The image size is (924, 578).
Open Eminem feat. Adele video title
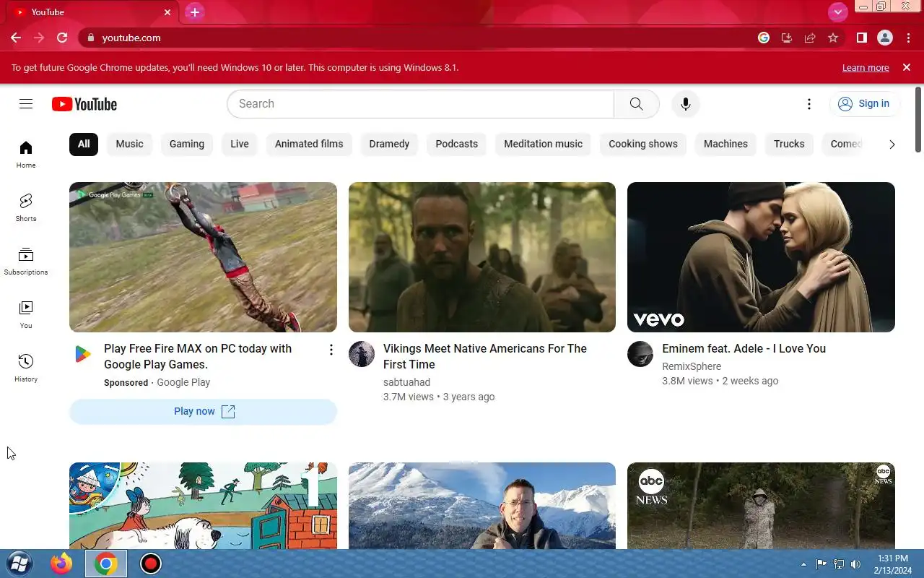(x=744, y=348)
